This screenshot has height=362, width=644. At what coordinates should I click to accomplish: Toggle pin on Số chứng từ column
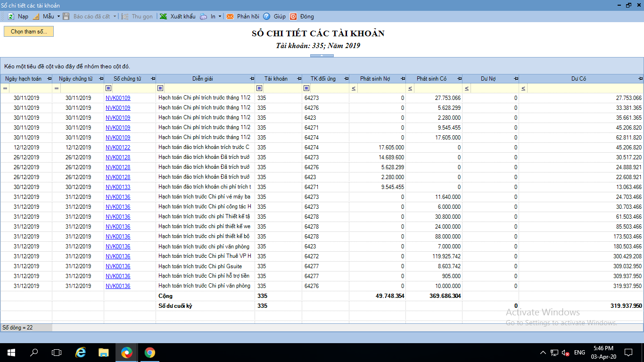[x=153, y=79]
